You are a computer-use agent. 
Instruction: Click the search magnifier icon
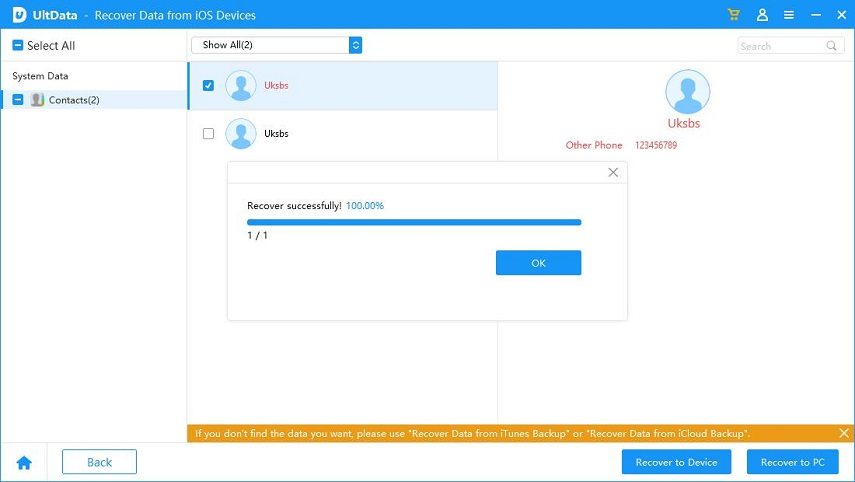tap(831, 46)
